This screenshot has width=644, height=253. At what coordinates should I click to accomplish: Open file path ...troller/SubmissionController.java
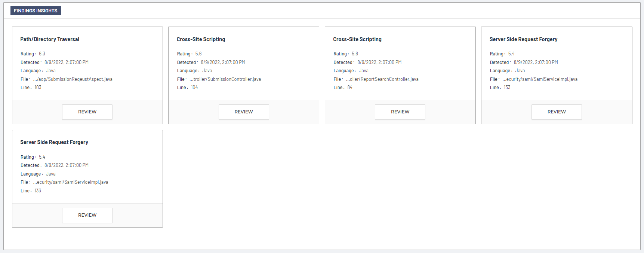click(x=225, y=79)
